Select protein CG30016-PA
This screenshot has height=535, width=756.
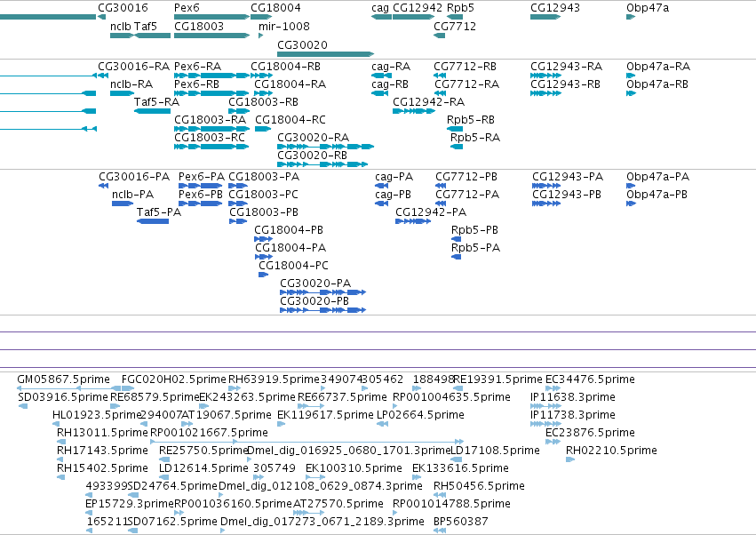[x=103, y=186]
